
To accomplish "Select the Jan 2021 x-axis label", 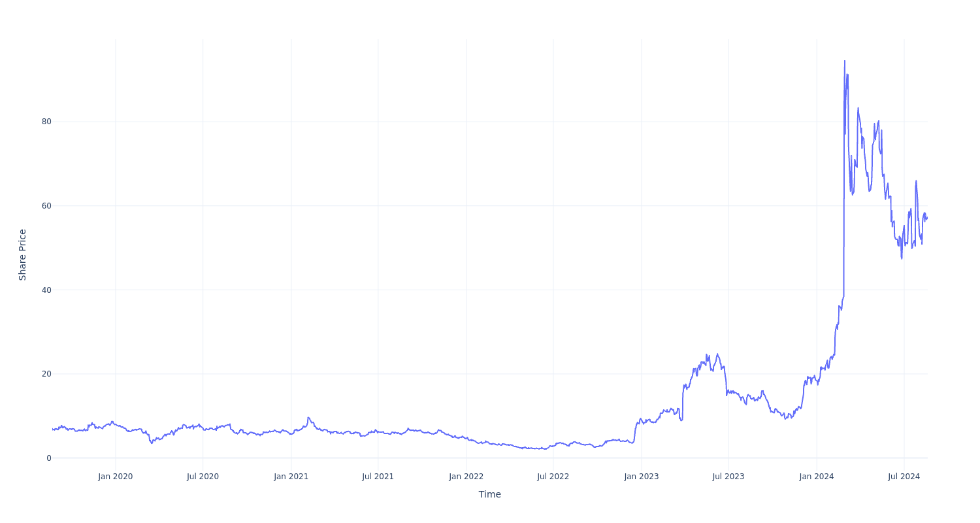I will [x=291, y=477].
